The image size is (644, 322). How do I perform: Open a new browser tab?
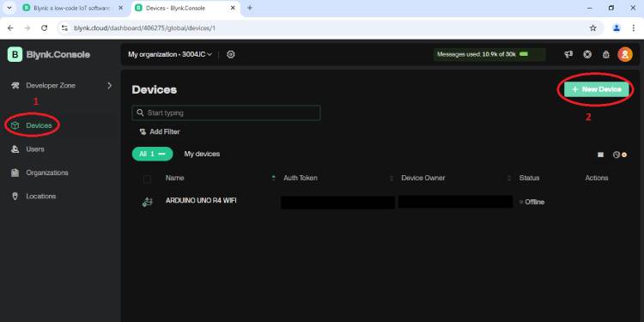250,8
